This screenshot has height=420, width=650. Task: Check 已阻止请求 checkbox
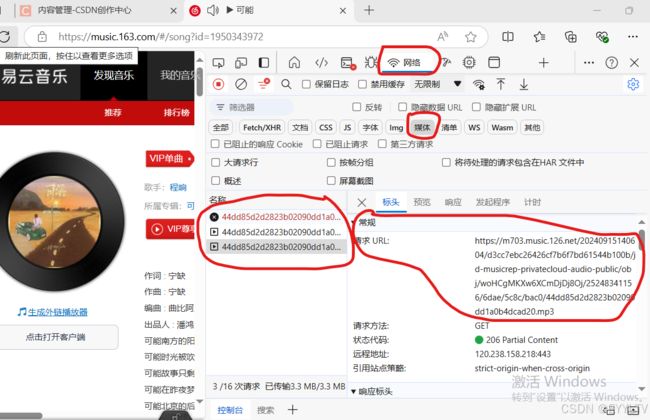click(317, 144)
